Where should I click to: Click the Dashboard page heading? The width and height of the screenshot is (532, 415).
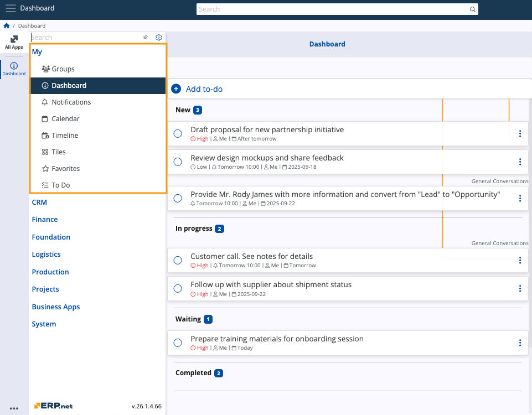pos(327,44)
